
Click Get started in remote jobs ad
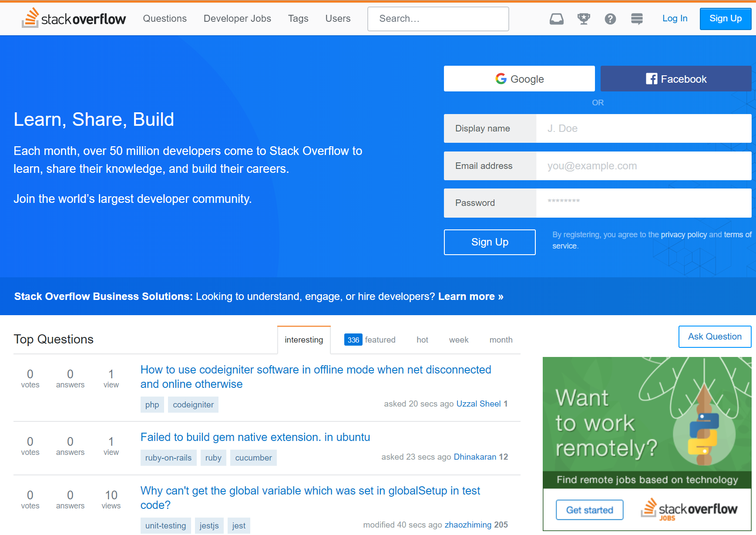pos(589,510)
